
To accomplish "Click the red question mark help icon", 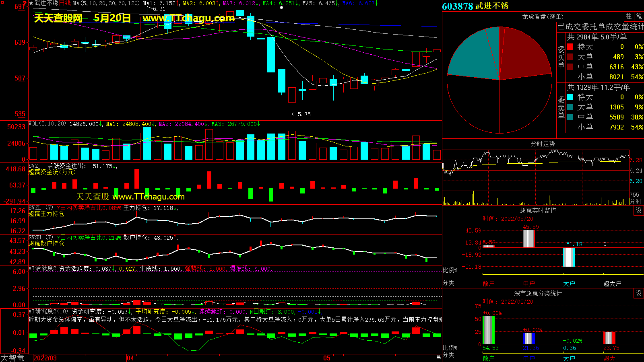I will point(25,4).
